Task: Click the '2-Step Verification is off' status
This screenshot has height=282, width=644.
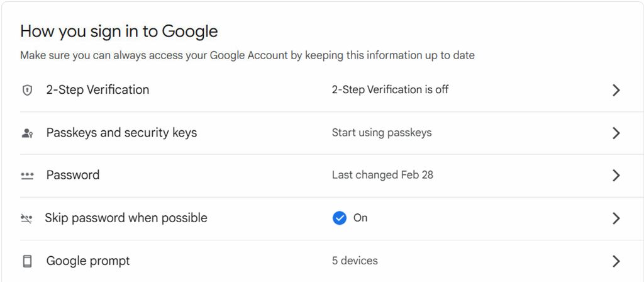Action: (390, 89)
